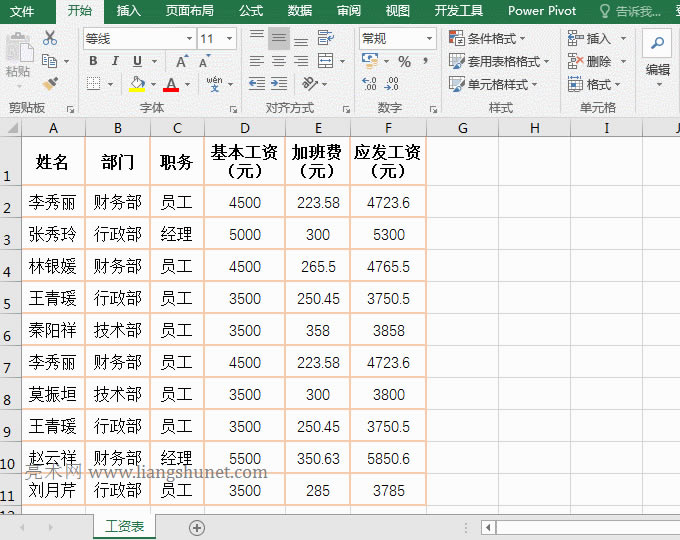The image size is (680, 540).
Task: Click the yellow fill color swatch
Action: [138, 85]
